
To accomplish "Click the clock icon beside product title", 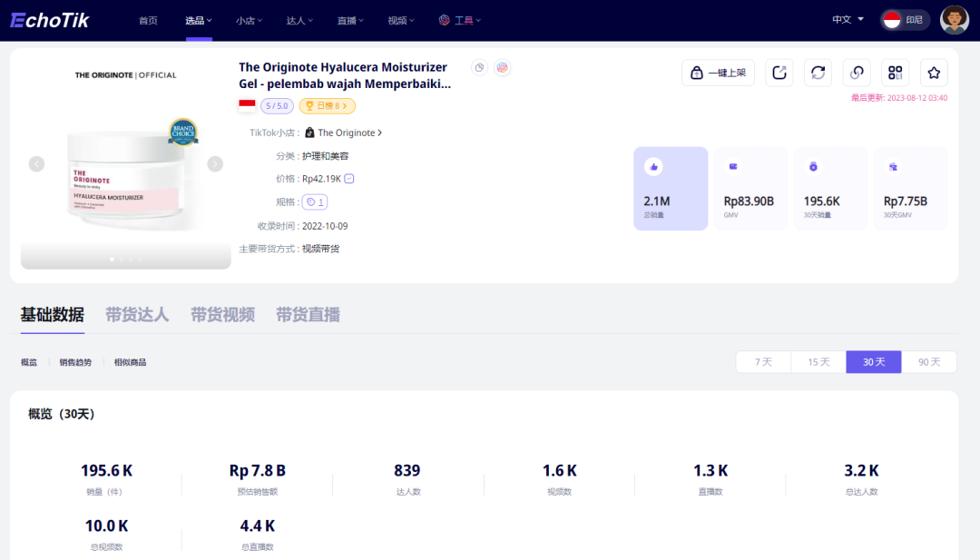I will (x=479, y=67).
